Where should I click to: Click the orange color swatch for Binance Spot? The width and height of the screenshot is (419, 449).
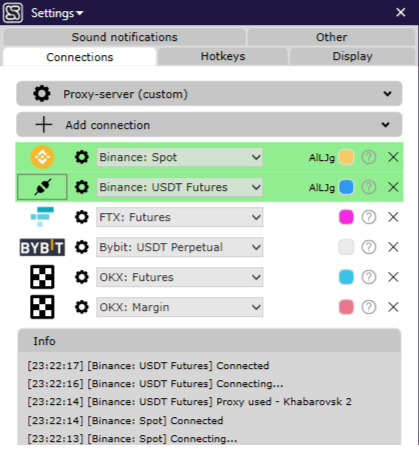click(x=346, y=157)
